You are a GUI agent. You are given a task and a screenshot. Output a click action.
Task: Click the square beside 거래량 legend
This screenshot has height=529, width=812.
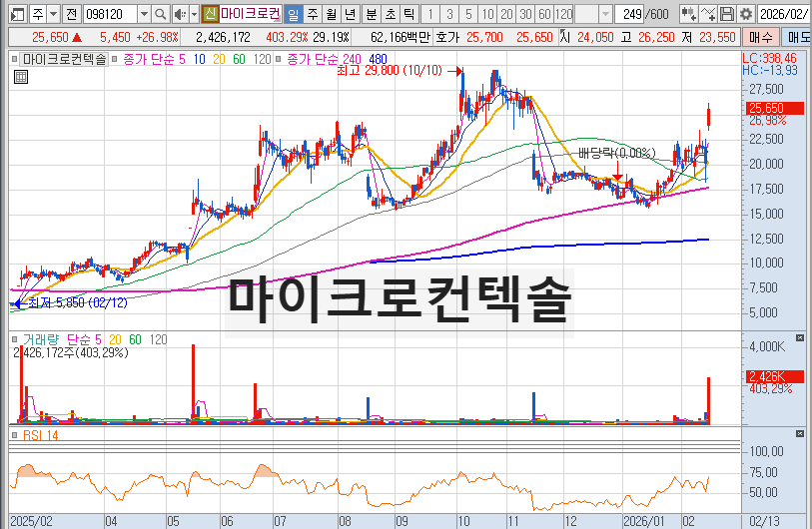(x=15, y=339)
